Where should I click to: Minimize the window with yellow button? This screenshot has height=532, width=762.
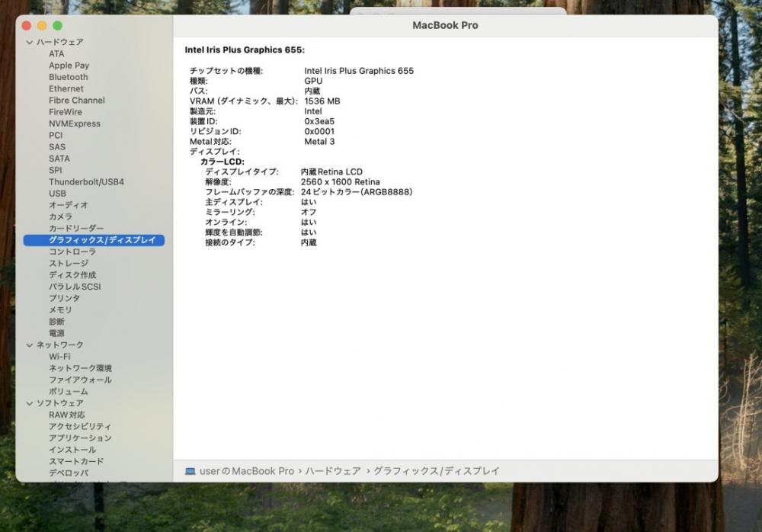42,26
